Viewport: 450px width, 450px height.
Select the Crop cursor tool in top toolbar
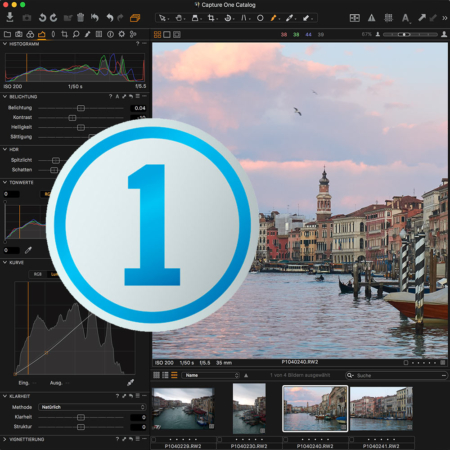pyautogui.click(x=211, y=18)
